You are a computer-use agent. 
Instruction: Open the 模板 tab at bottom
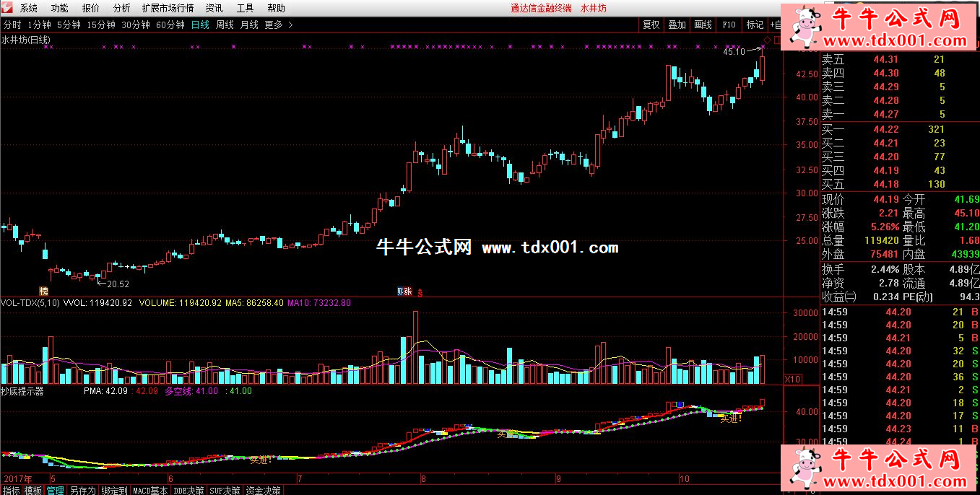pyautogui.click(x=33, y=490)
